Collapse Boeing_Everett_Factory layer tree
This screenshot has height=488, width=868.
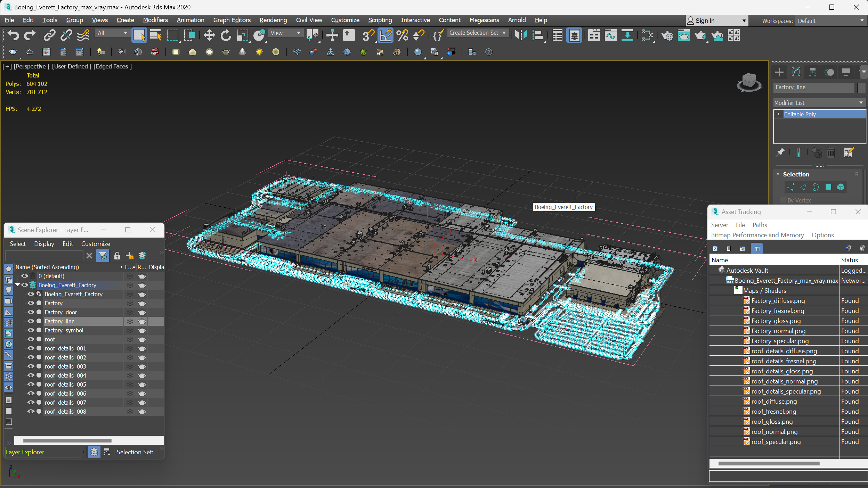click(17, 285)
